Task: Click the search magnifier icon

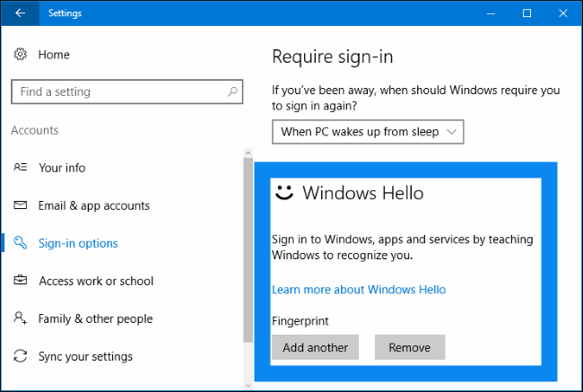Action: (x=232, y=91)
